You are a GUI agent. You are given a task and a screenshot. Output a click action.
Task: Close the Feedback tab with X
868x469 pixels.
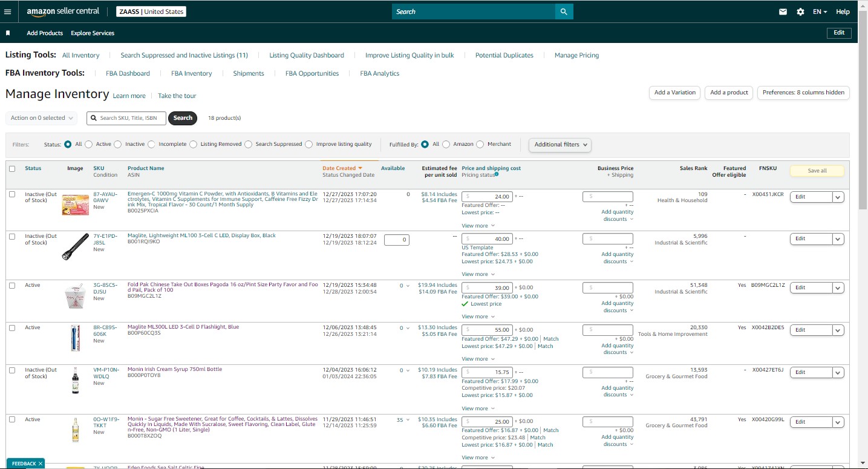(41, 464)
